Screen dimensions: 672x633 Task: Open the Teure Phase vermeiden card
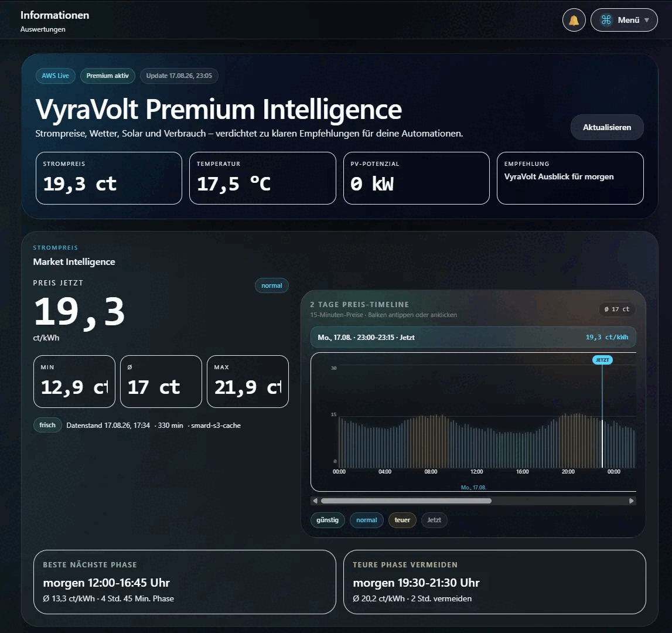(494, 582)
